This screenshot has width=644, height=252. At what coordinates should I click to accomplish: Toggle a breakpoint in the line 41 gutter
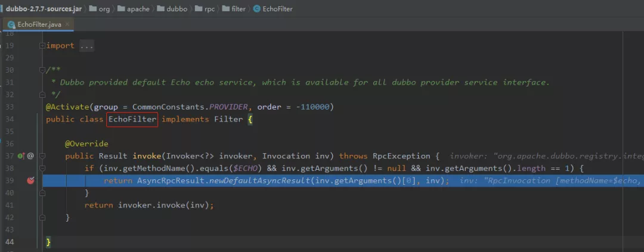pyautogui.click(x=30, y=205)
